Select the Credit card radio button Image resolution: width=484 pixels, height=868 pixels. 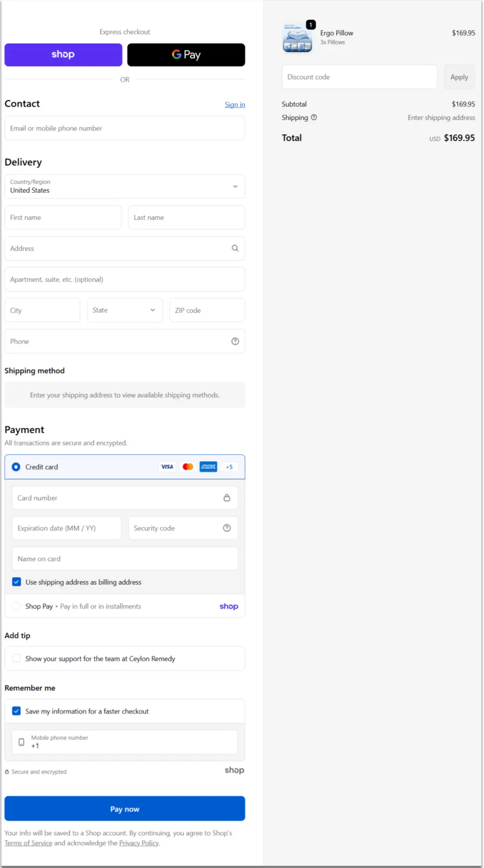pos(16,467)
